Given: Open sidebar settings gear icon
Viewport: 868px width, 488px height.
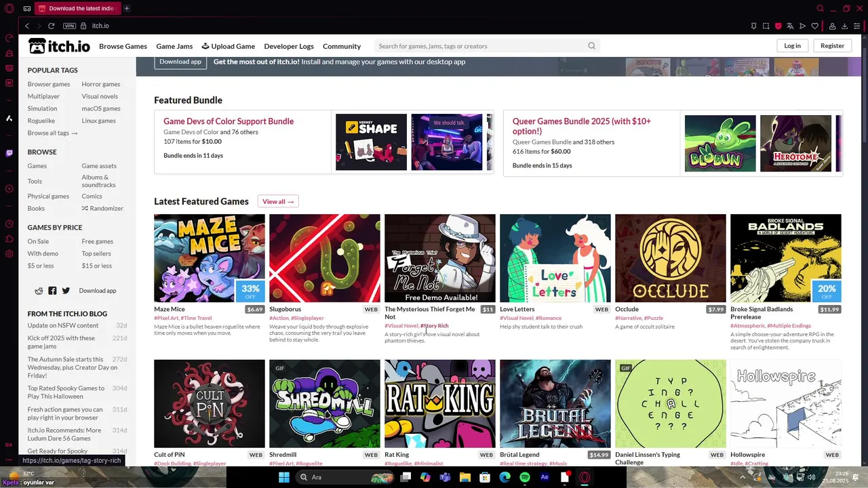Looking at the screenshot, I should click(x=9, y=254).
